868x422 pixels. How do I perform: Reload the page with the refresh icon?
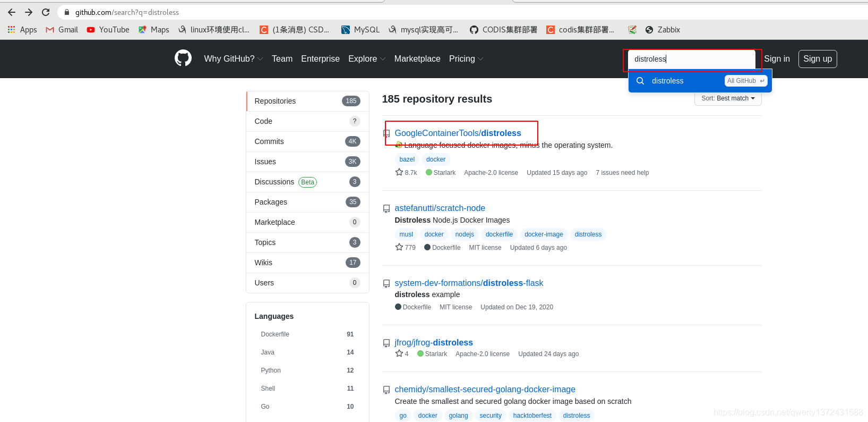tap(46, 12)
